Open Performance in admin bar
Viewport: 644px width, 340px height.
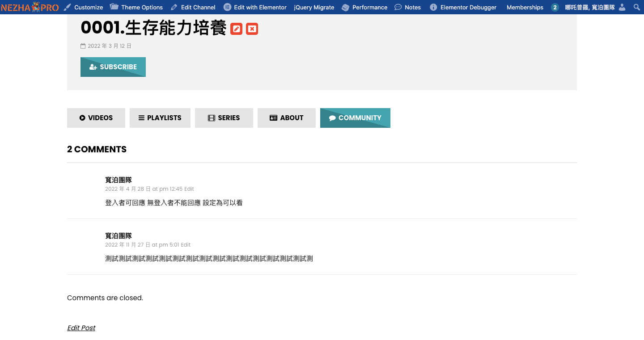364,7
